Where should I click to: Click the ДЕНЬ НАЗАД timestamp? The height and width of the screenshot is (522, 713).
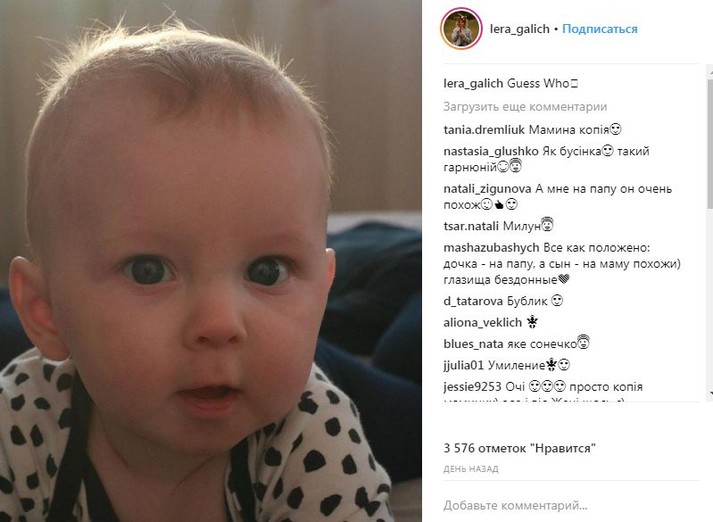[471, 469]
